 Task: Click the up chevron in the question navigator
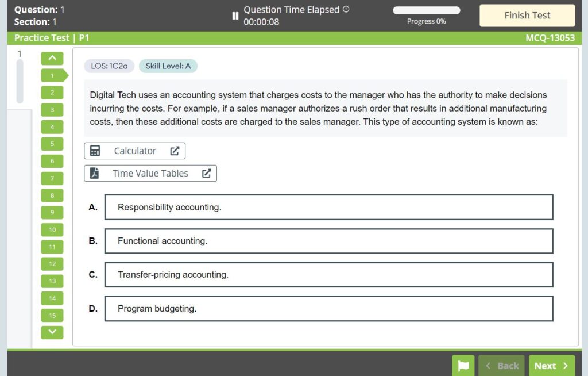[x=52, y=58]
